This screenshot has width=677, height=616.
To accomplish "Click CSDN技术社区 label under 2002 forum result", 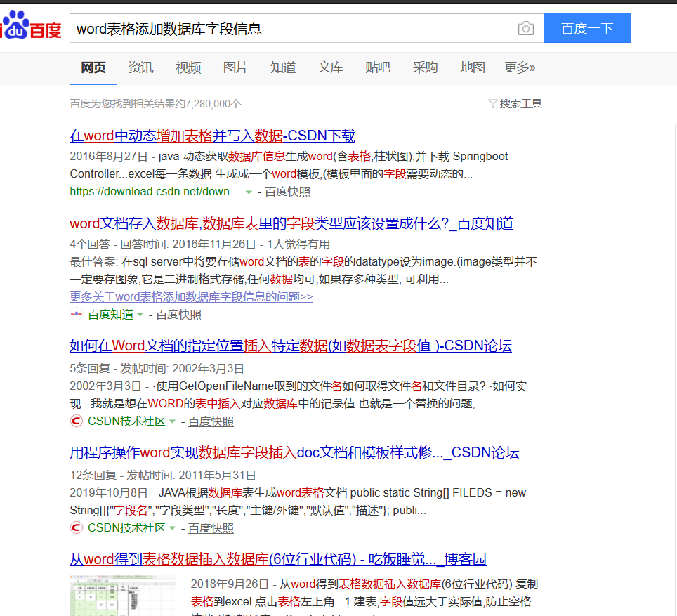I will click(x=126, y=421).
